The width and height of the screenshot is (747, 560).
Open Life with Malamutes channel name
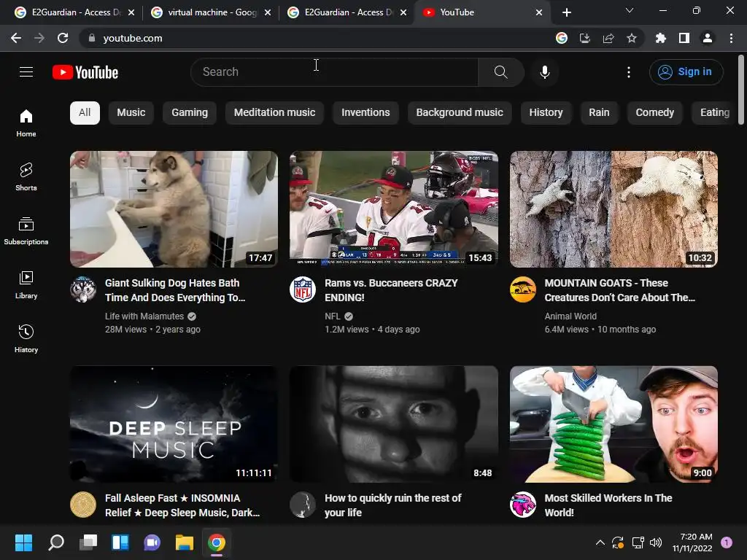pyautogui.click(x=144, y=316)
